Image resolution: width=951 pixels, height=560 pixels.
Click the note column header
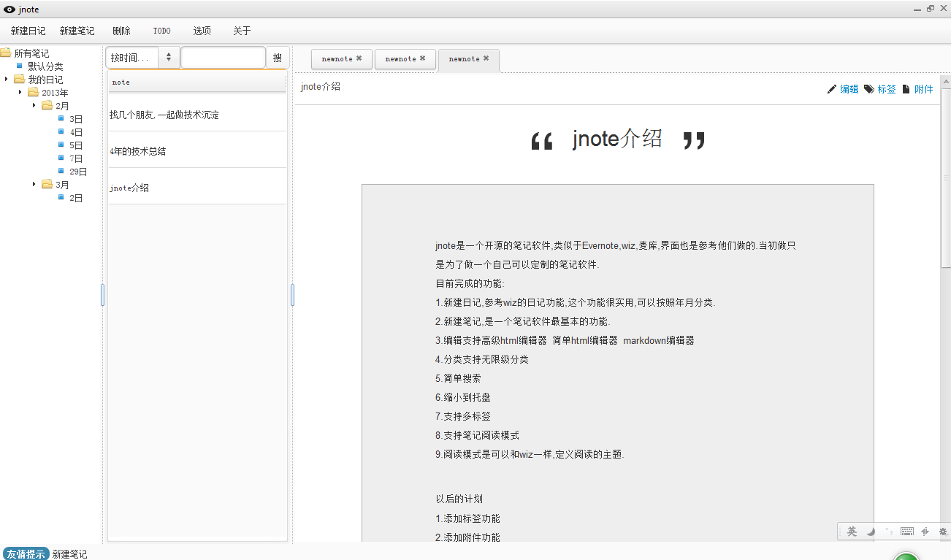[x=197, y=83]
